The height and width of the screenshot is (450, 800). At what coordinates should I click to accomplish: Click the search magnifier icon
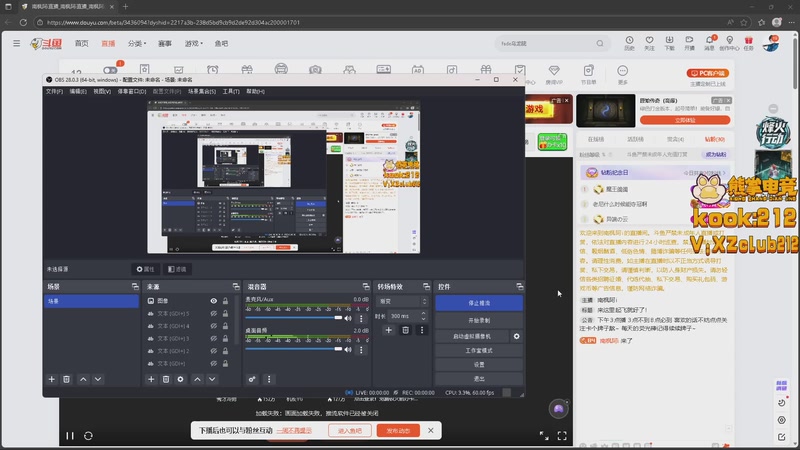(600, 43)
